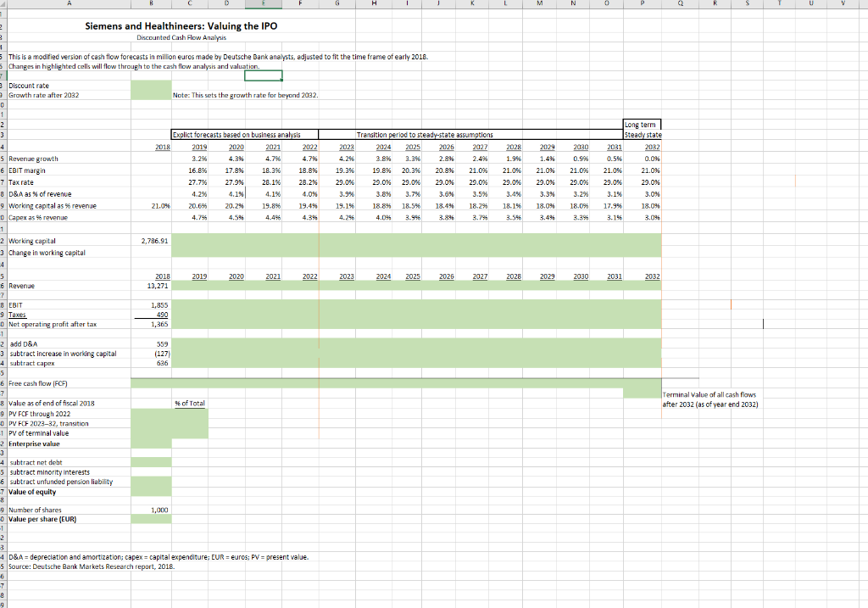Click the 'EBIT margin' row label

pyautogui.click(x=27, y=170)
